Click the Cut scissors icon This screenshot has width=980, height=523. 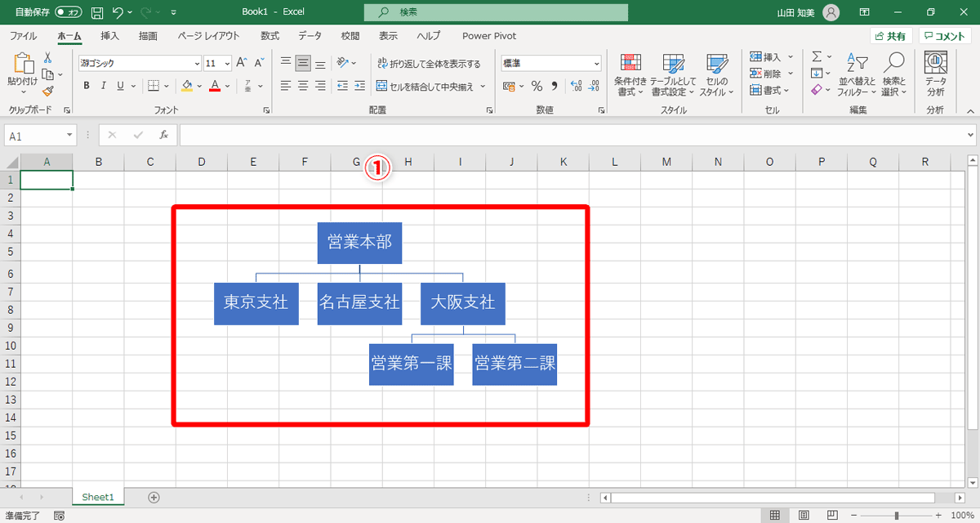click(47, 58)
